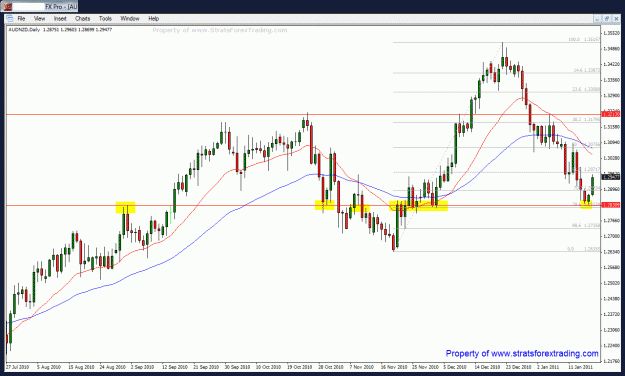Open the Insert menu
Image resolution: width=625 pixels, height=376 pixels.
click(x=60, y=19)
